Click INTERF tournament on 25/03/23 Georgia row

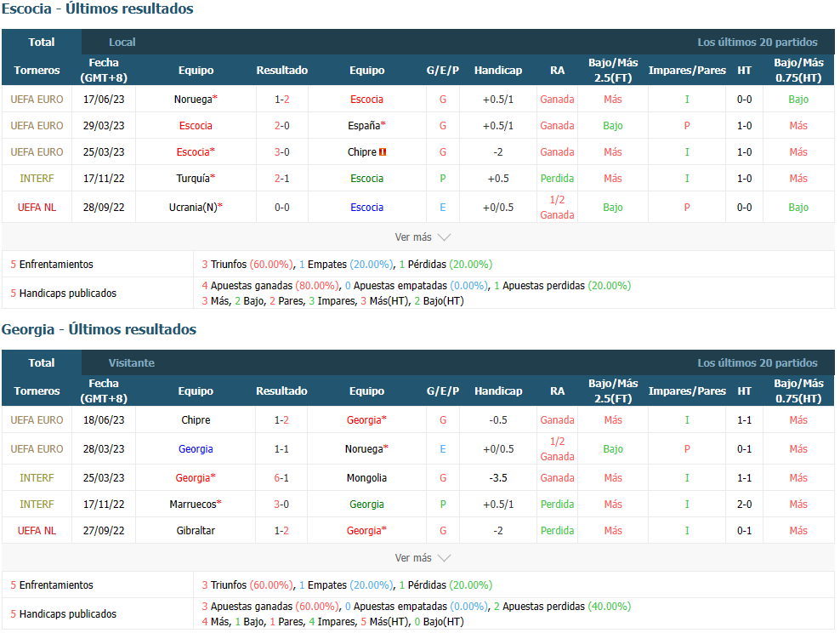(x=37, y=478)
